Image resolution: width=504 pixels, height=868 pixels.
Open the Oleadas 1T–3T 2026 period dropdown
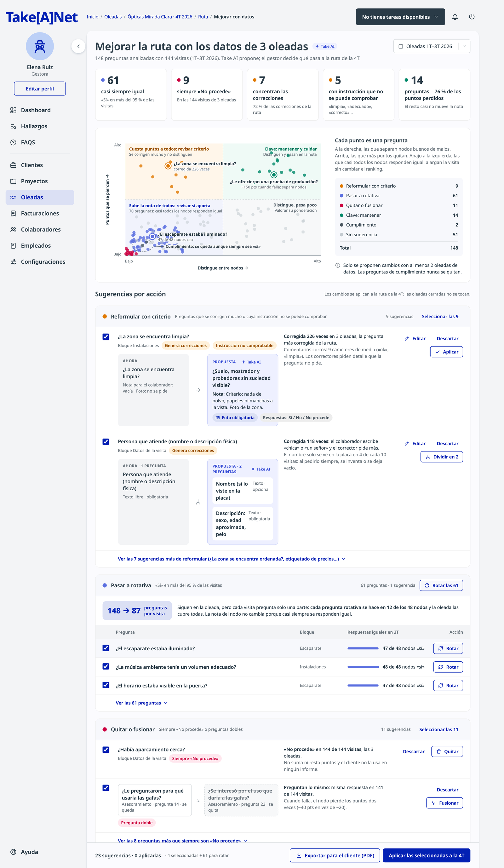tap(432, 46)
